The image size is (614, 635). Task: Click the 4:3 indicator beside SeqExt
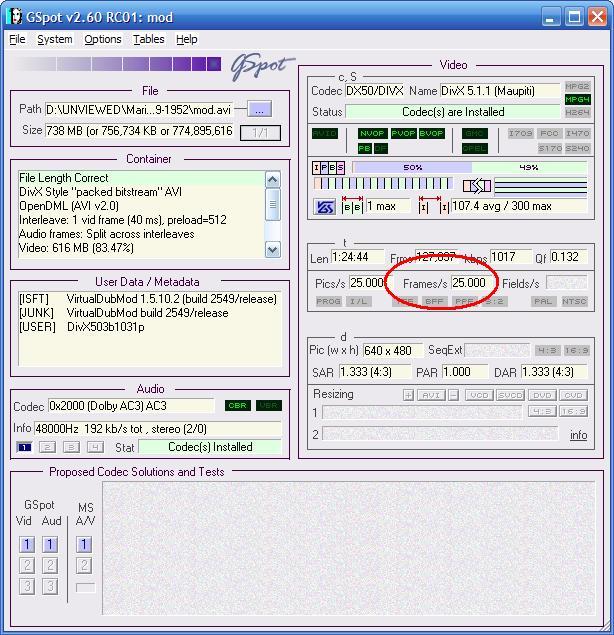tap(548, 350)
